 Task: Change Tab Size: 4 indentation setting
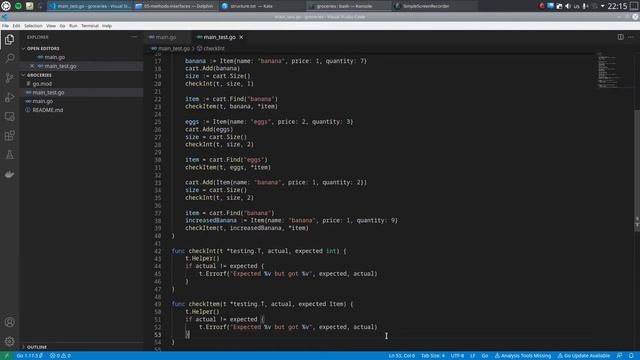point(433,356)
